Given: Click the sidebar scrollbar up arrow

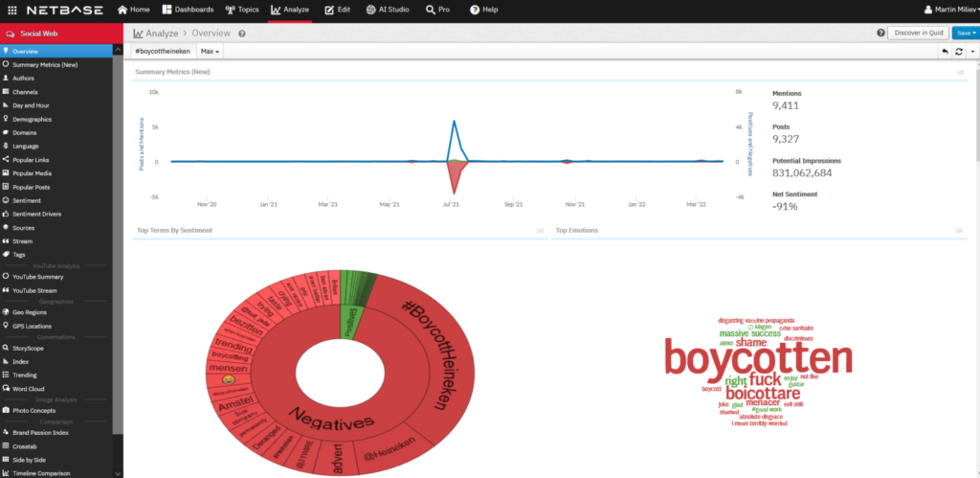Looking at the screenshot, I should coord(118,49).
